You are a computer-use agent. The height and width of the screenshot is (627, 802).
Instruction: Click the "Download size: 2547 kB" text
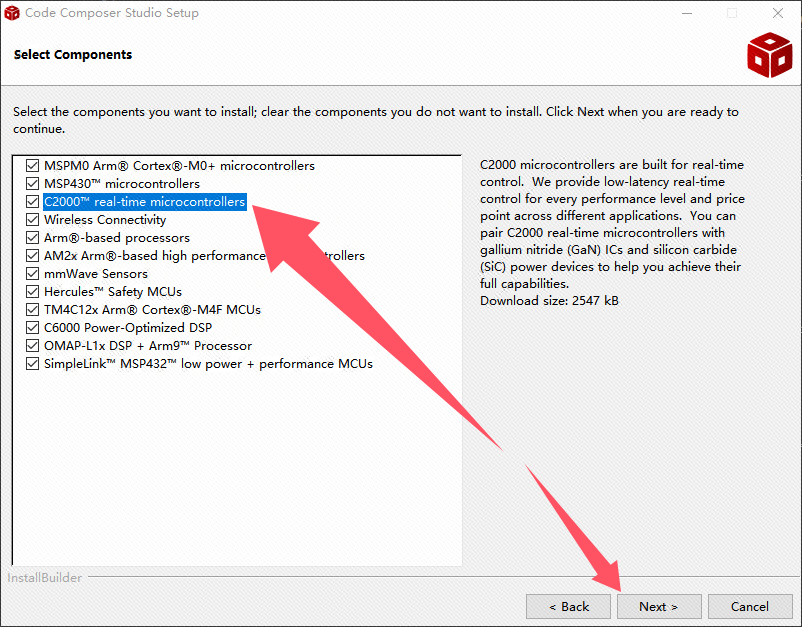coord(549,301)
